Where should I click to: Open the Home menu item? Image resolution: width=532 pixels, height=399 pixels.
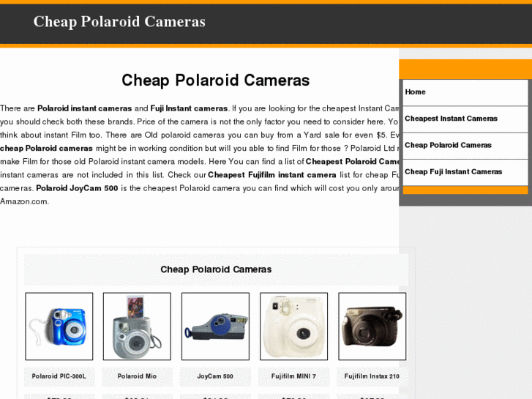[465, 92]
